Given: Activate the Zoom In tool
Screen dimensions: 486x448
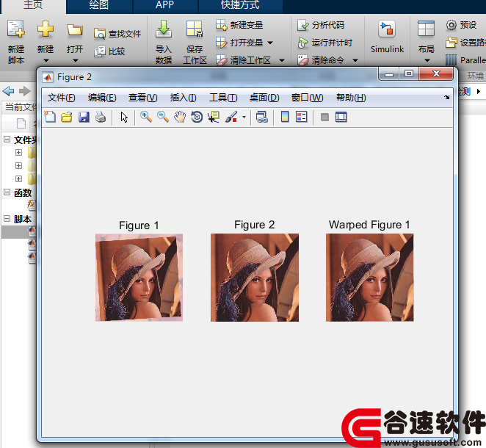Looking at the screenshot, I should [145, 117].
